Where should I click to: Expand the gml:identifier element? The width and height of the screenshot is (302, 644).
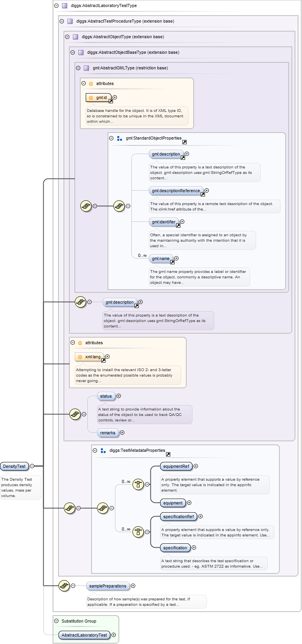click(x=182, y=222)
